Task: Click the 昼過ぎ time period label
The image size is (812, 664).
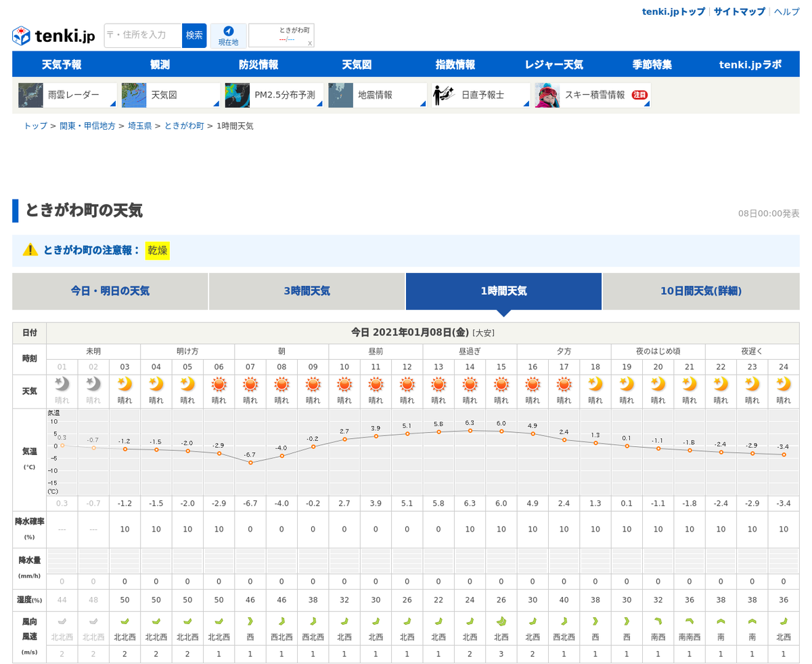Action: pyautogui.click(x=470, y=352)
